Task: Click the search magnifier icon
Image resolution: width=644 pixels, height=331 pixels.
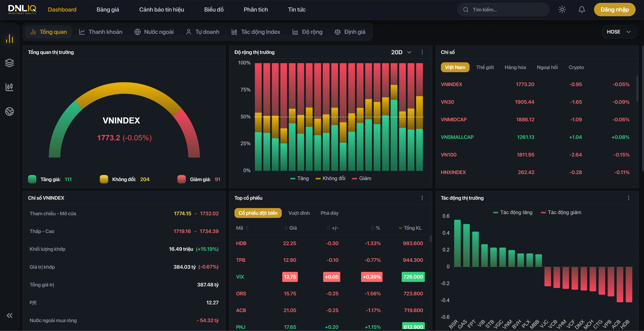Action: point(466,10)
